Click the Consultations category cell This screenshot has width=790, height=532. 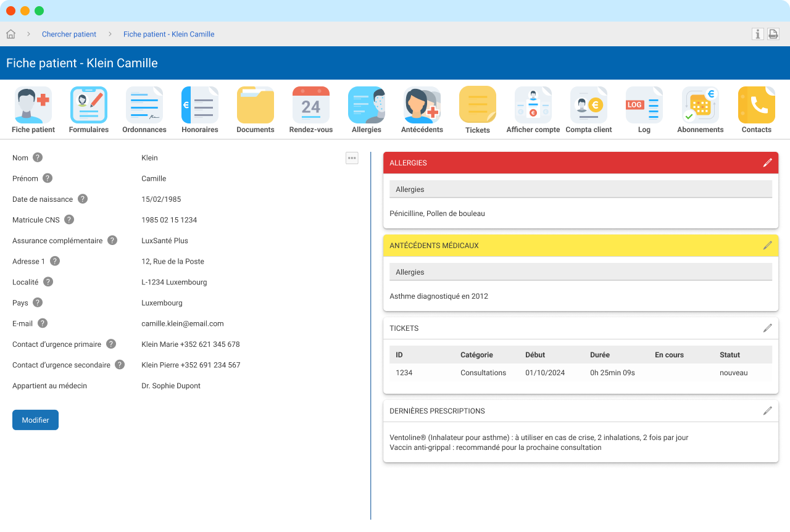(483, 373)
